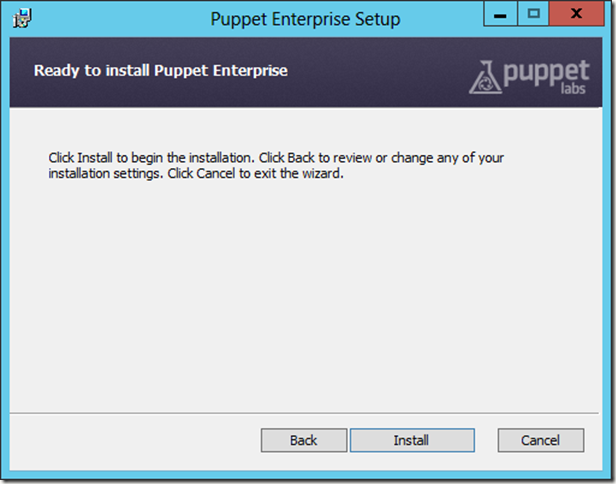This screenshot has width=616, height=484.
Task: Close the setup wizard with the red X
Action: click(x=578, y=16)
